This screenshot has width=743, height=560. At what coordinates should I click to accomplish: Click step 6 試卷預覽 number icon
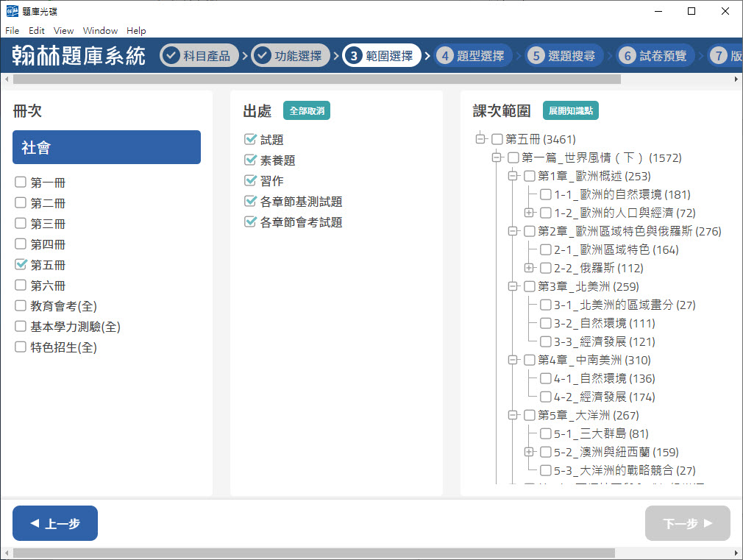628,56
